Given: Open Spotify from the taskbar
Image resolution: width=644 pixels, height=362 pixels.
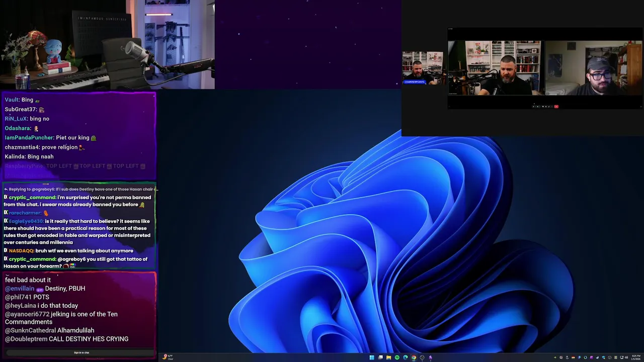Looking at the screenshot, I should tap(397, 357).
